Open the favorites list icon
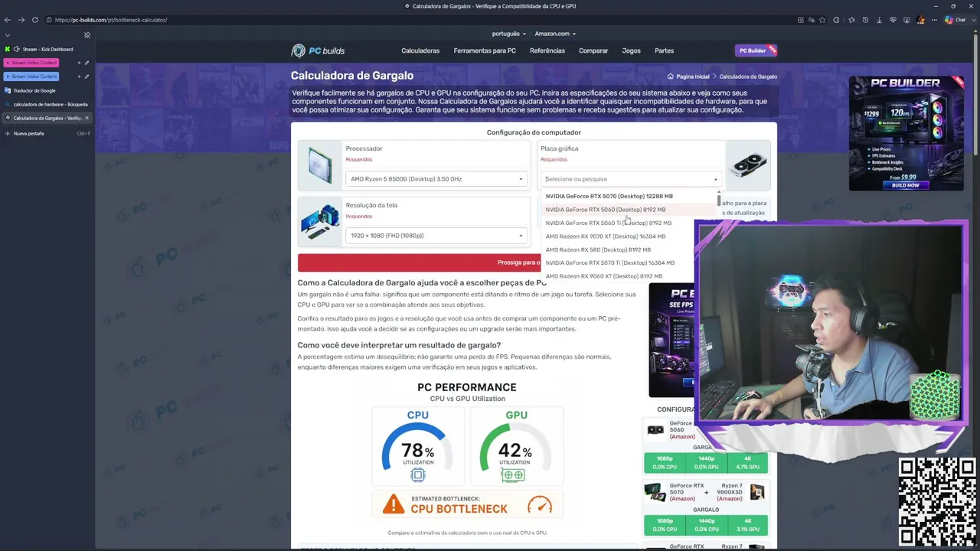The height and width of the screenshot is (551, 980). (851, 20)
